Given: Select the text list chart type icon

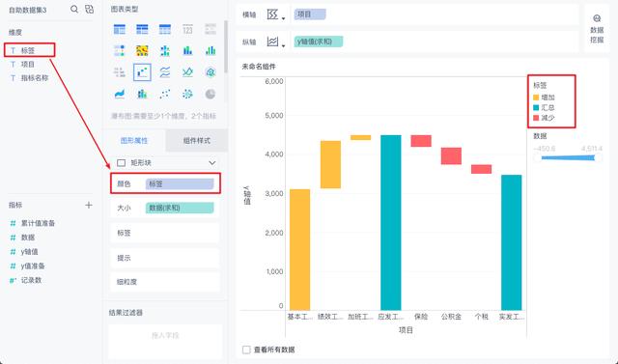Looking at the screenshot, I should (120, 72).
